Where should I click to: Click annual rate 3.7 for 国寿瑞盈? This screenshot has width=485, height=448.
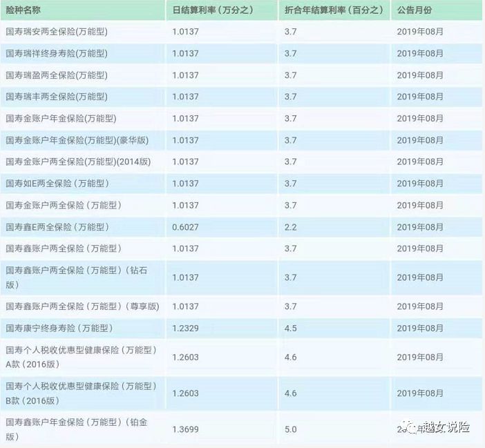[290, 75]
